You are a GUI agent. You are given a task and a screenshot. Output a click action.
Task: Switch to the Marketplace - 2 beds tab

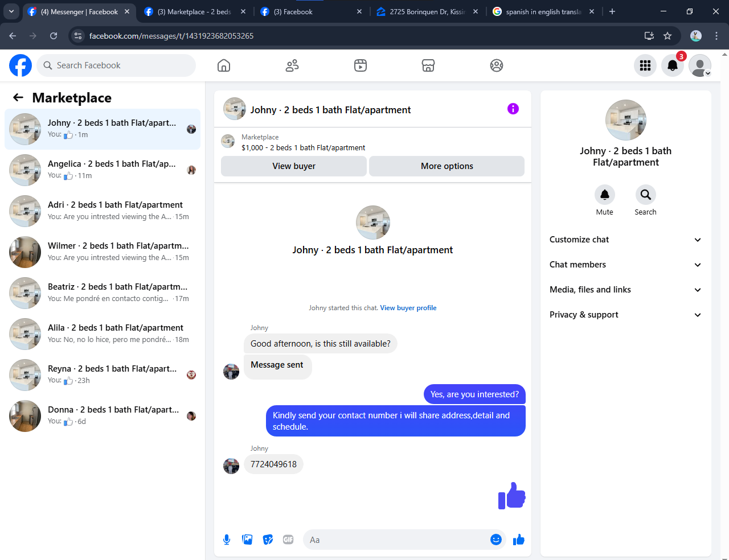(x=194, y=11)
